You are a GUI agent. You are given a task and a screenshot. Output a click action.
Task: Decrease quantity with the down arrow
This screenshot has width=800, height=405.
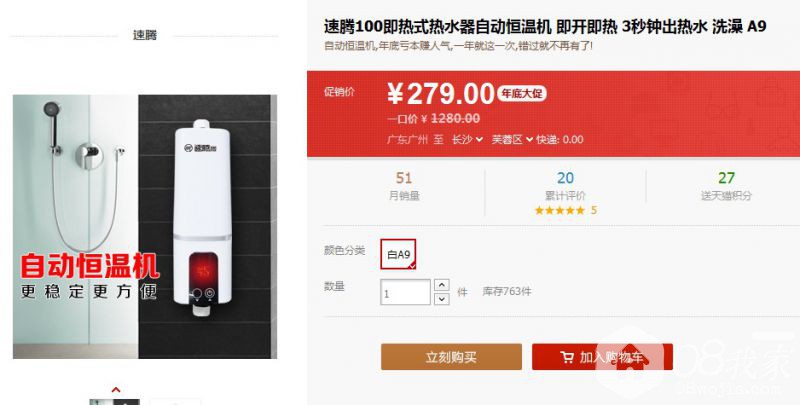point(442,299)
